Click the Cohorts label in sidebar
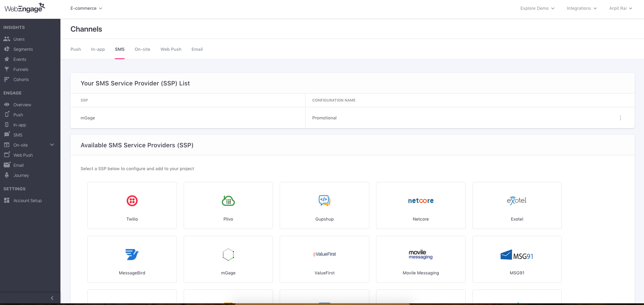 click(21, 80)
